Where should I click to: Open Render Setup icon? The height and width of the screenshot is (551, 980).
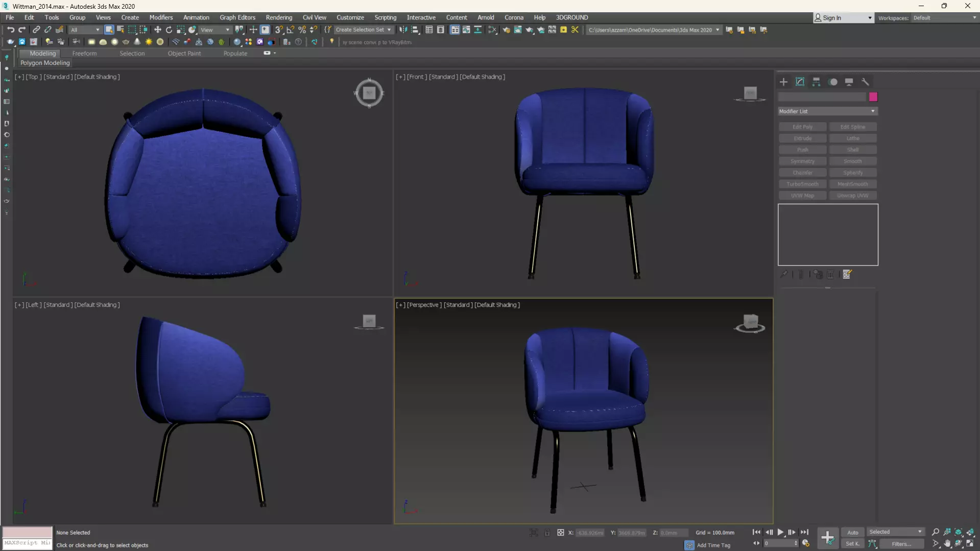(506, 30)
